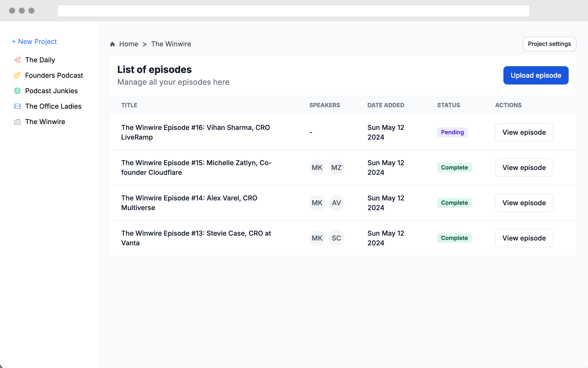
Task: Open Project settings
Action: pyautogui.click(x=549, y=44)
